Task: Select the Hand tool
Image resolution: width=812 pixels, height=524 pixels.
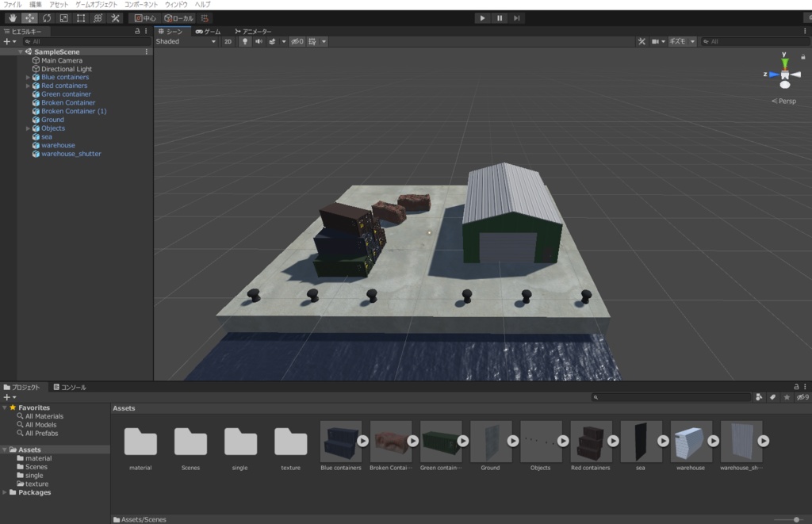Action: [x=13, y=18]
